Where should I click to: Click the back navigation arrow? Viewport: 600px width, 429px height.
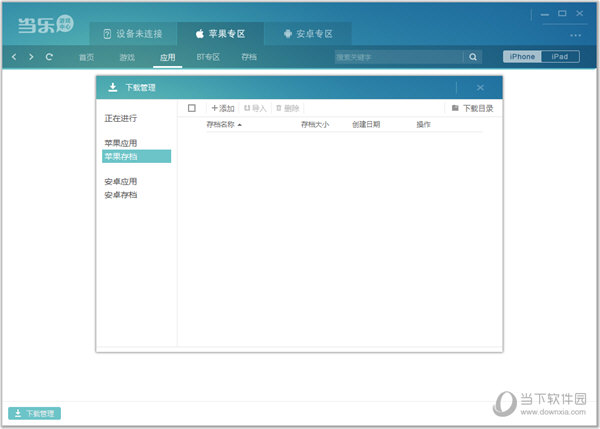tap(14, 57)
